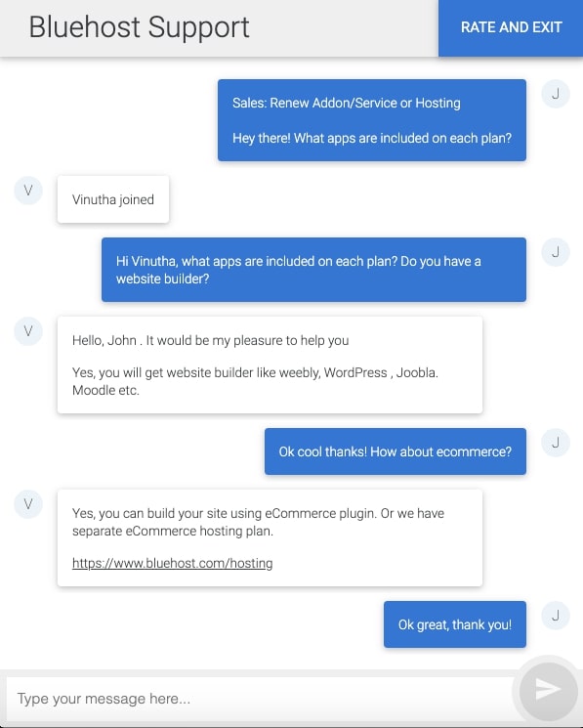Click the 'Ok great, thank you!' bubble
Image resolution: width=583 pixels, height=728 pixels.
[x=455, y=624]
